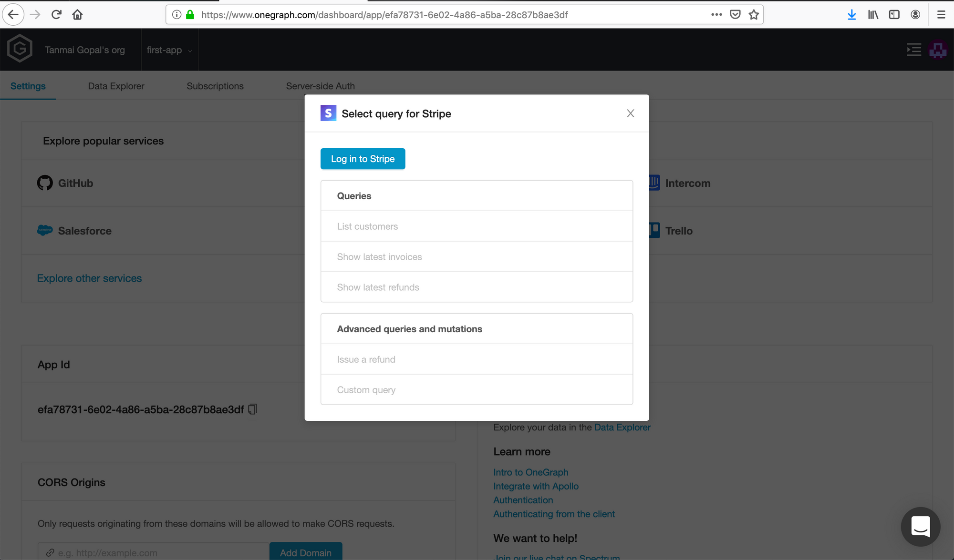Select the List customers query
This screenshot has height=560, width=954.
tap(477, 226)
